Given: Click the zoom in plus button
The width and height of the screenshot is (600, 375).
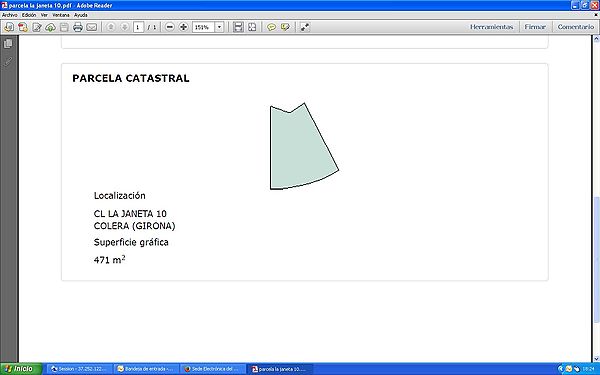Looking at the screenshot, I should pos(184,27).
